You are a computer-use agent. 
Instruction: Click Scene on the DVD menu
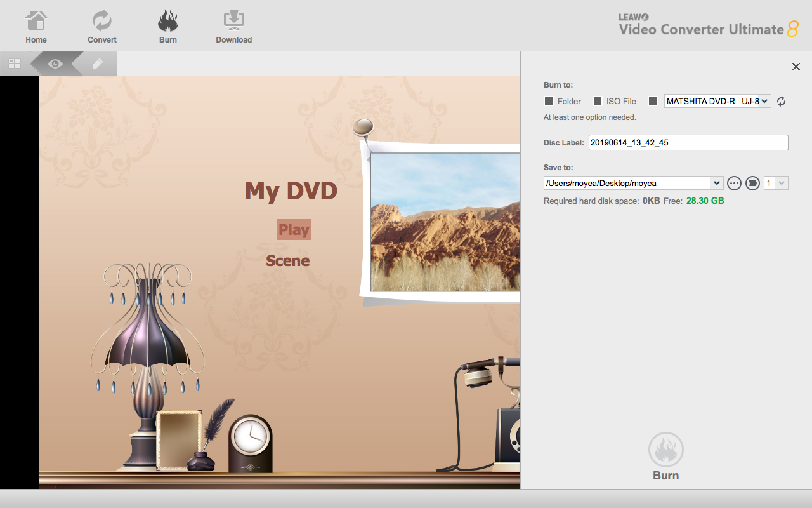click(288, 260)
